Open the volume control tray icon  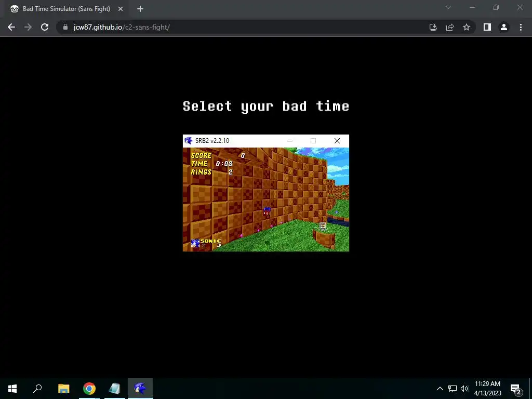tap(464, 389)
